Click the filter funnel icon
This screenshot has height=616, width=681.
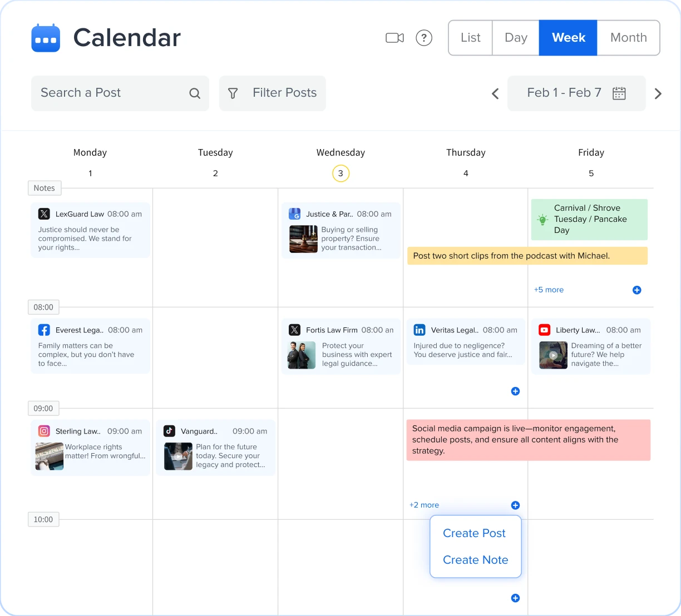[233, 93]
